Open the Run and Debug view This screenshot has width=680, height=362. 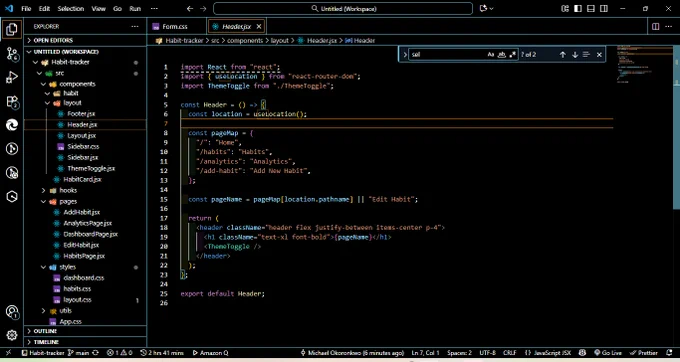(12, 77)
